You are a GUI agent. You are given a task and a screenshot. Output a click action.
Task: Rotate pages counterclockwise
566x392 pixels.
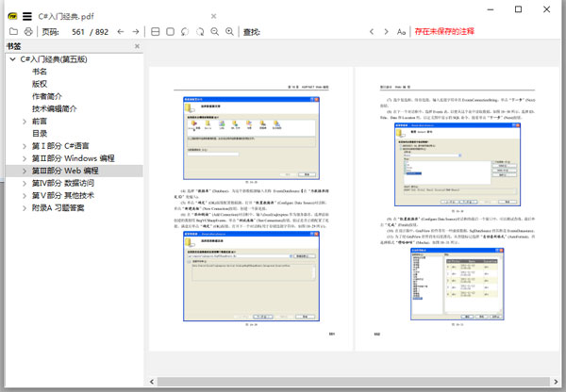pyautogui.click(x=185, y=32)
